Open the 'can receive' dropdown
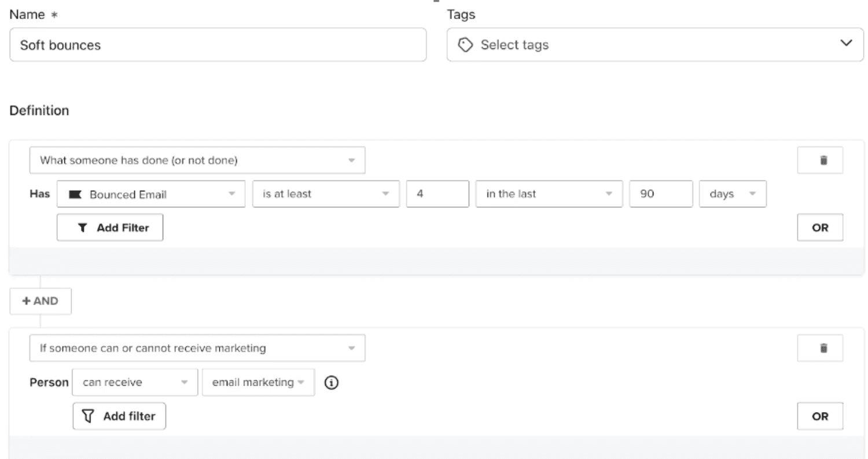868x459 pixels. pyautogui.click(x=135, y=382)
